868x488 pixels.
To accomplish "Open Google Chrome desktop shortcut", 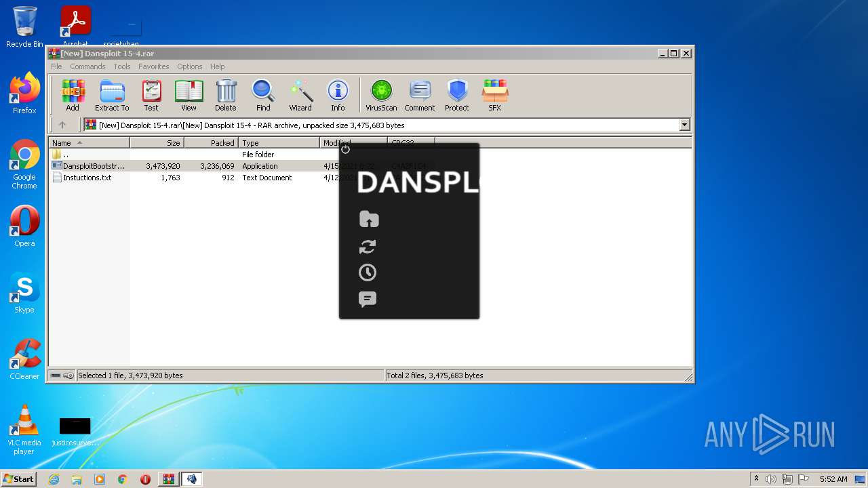I will tap(24, 164).
